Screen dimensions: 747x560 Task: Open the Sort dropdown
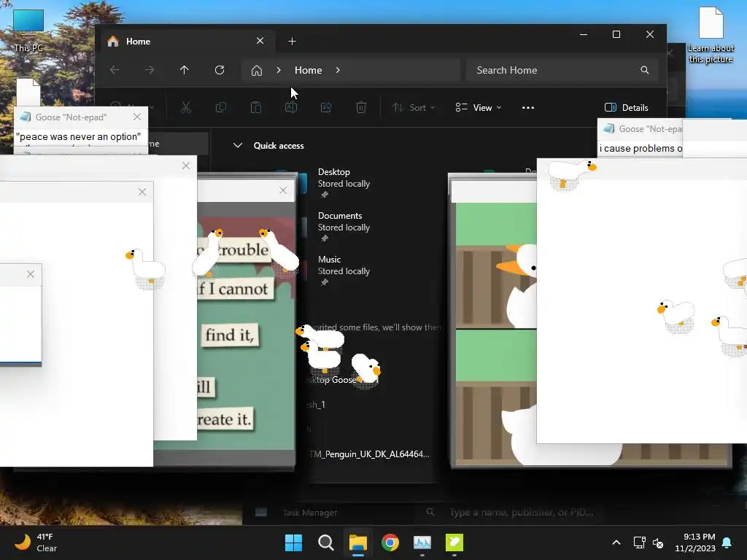[414, 108]
